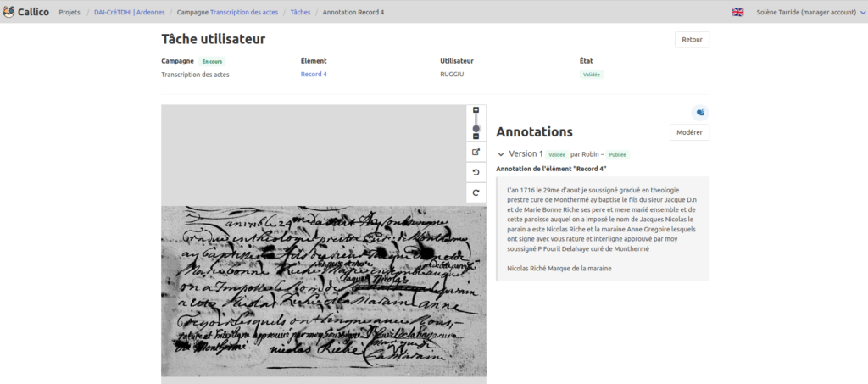Click the UK flag language icon
Viewport: 868px width, 384px height.
(x=737, y=13)
